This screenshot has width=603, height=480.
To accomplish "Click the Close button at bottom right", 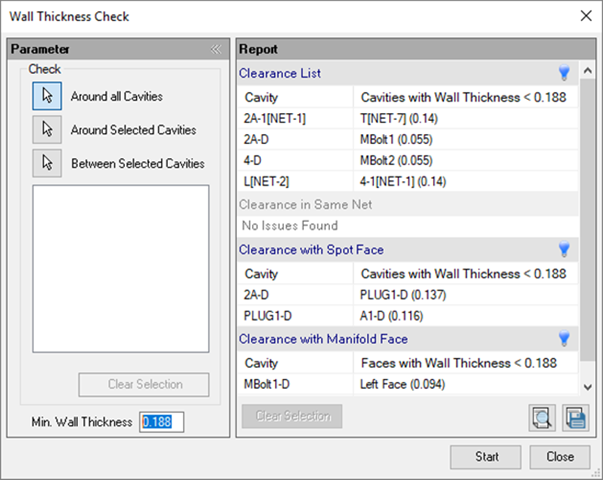I will pos(560,457).
